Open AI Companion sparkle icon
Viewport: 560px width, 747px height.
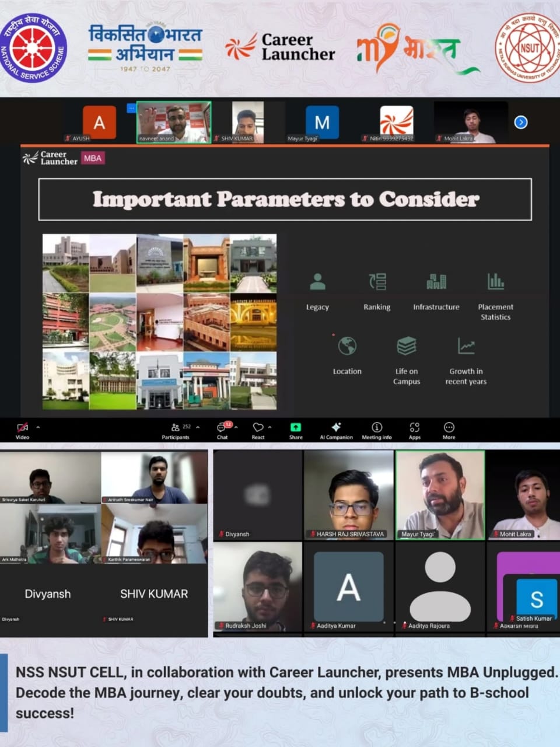pos(336,427)
